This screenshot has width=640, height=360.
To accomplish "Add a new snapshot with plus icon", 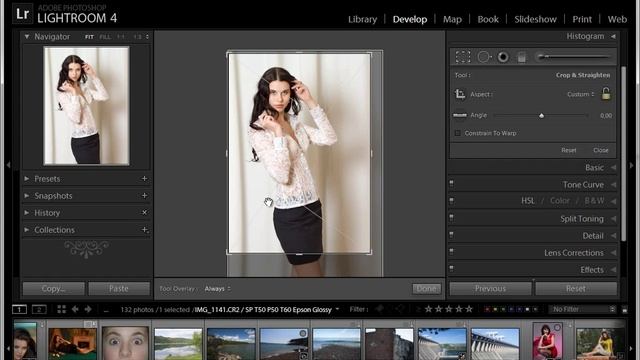I will point(144,196).
